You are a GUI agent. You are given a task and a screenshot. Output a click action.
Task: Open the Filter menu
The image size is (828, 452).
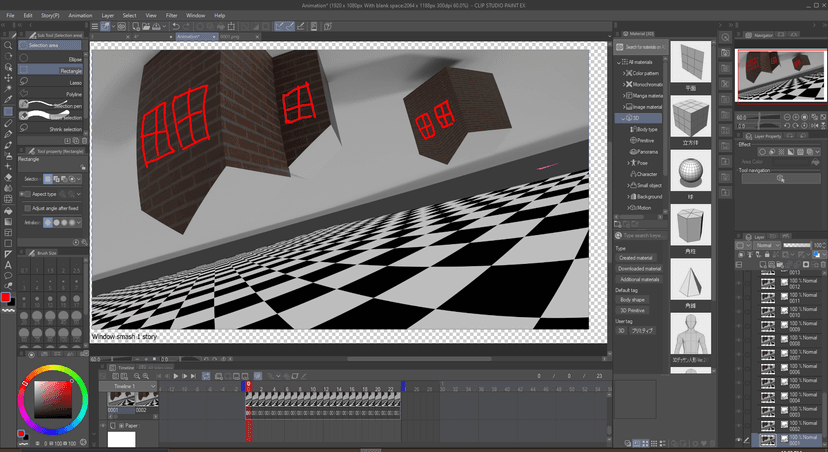point(172,16)
